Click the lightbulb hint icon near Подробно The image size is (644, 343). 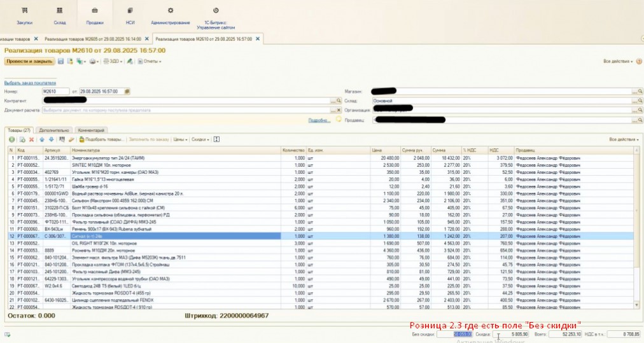point(339,120)
